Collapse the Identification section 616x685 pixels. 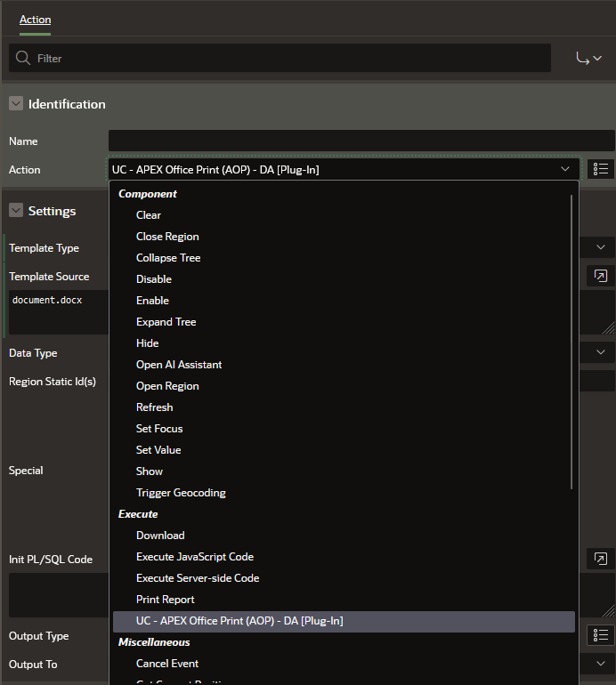click(x=16, y=104)
